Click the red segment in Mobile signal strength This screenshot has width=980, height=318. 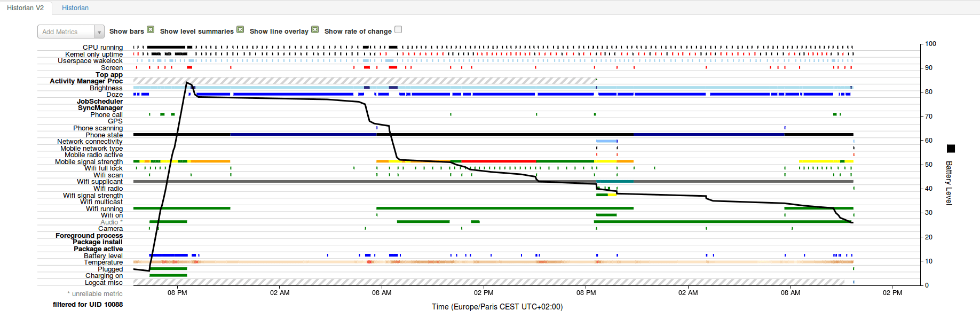coord(499,161)
